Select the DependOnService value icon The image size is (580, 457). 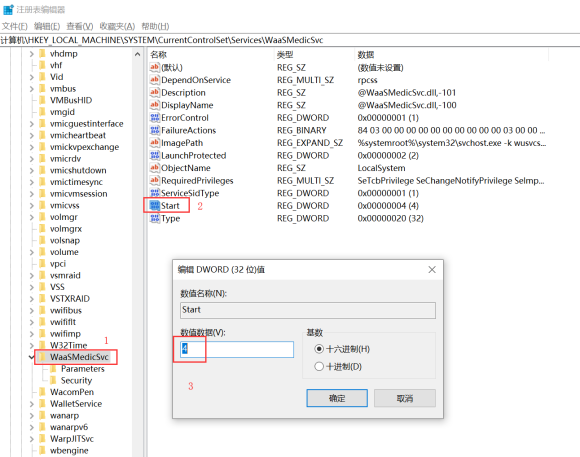pos(154,80)
